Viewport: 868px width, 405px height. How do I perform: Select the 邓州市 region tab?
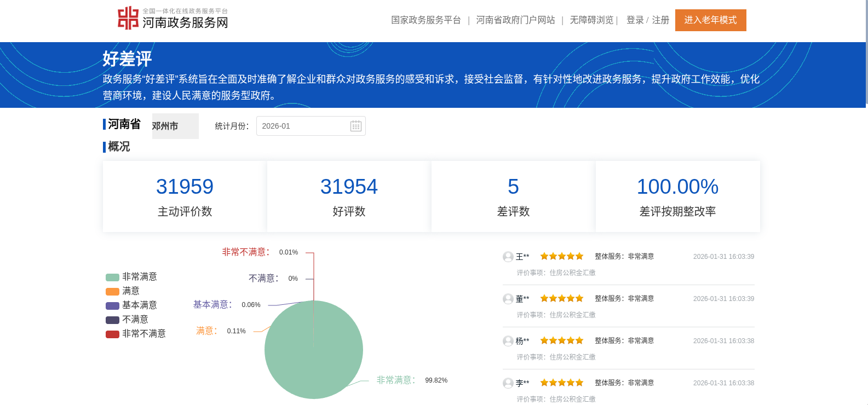(x=175, y=126)
